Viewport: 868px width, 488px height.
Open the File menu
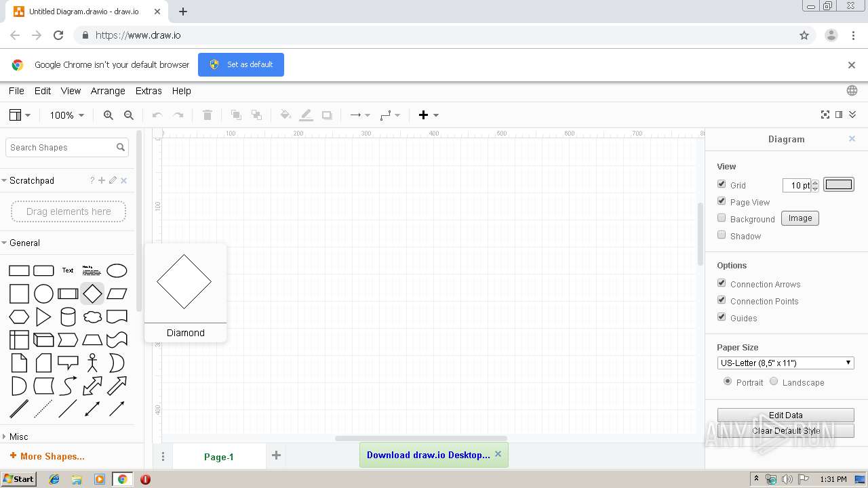coord(16,91)
